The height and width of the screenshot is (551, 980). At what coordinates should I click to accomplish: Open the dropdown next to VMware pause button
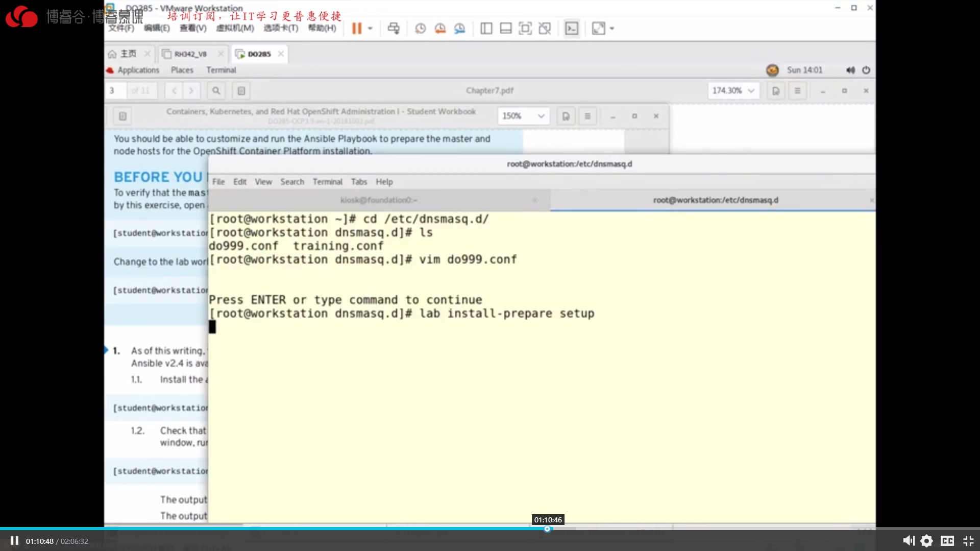point(370,29)
